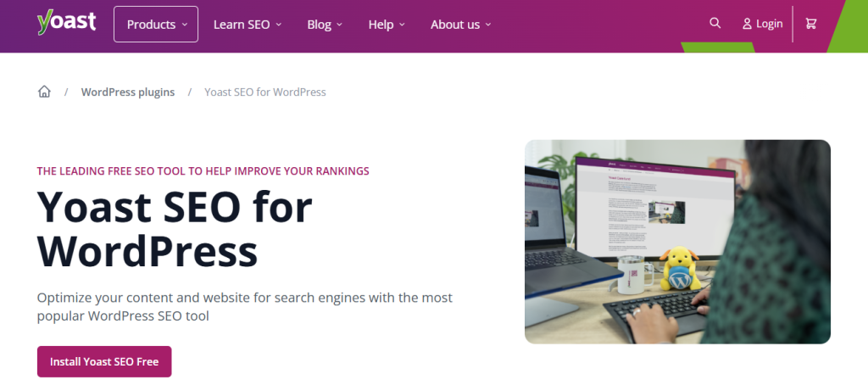Open the Products menu
This screenshot has width=868, height=391.
click(x=156, y=25)
